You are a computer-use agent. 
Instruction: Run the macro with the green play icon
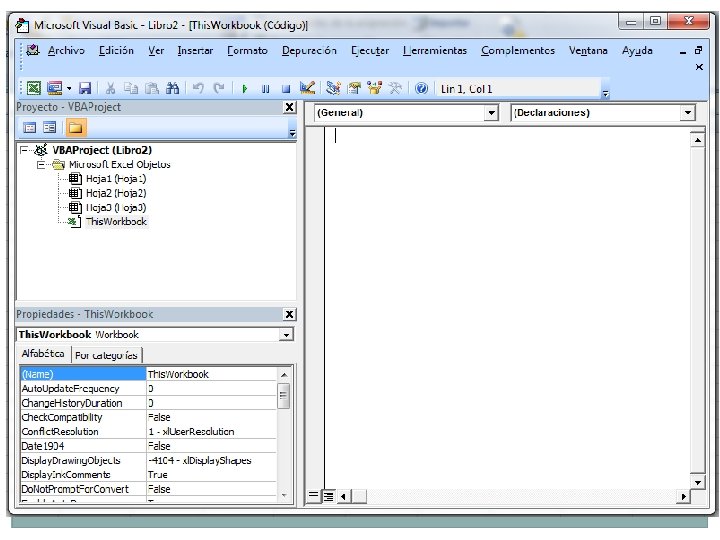pyautogui.click(x=245, y=88)
